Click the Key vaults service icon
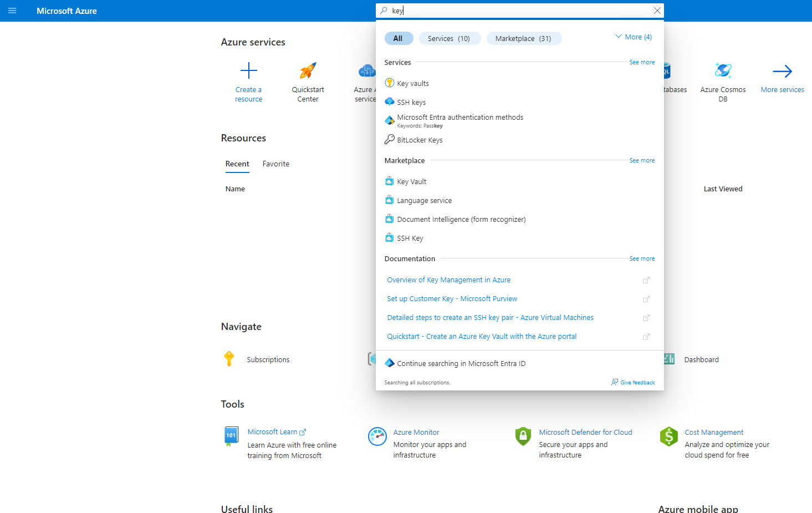 tap(390, 83)
